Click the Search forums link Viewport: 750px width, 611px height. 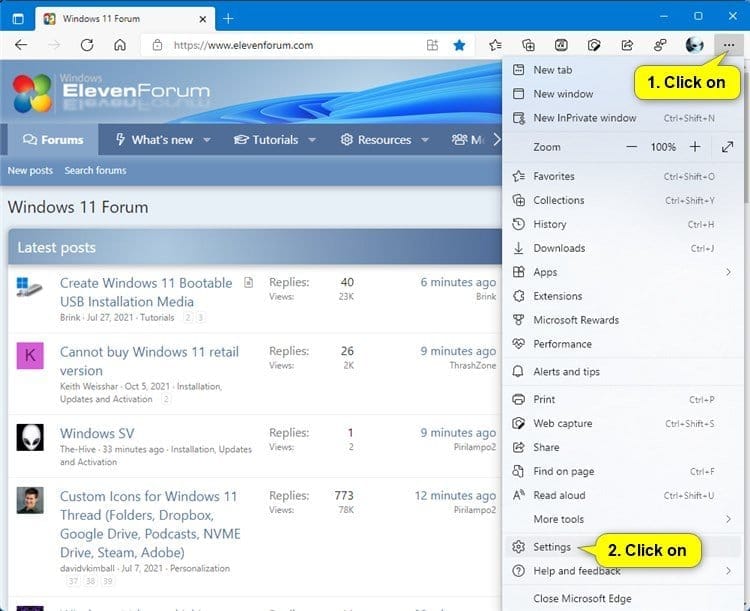pos(95,170)
